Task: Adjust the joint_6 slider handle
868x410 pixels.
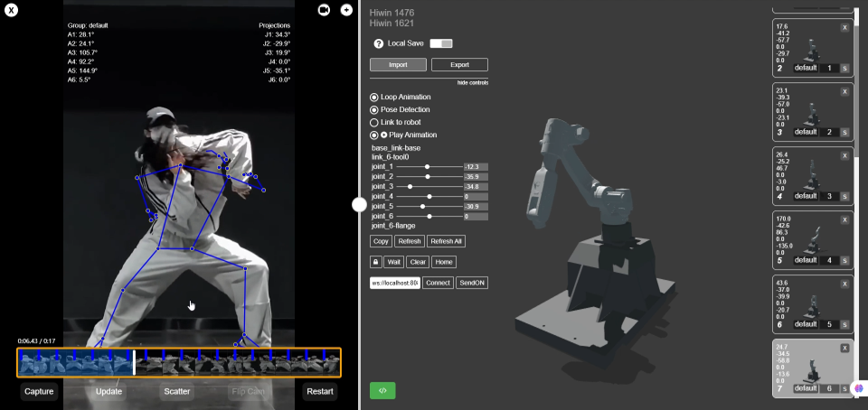Action: pos(429,216)
